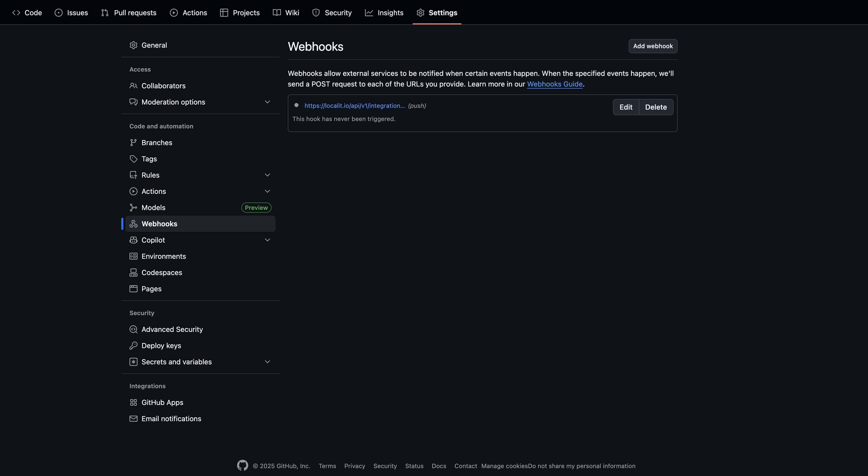Click the Issues circle icon
The width and height of the screenshot is (868, 476).
[59, 13]
